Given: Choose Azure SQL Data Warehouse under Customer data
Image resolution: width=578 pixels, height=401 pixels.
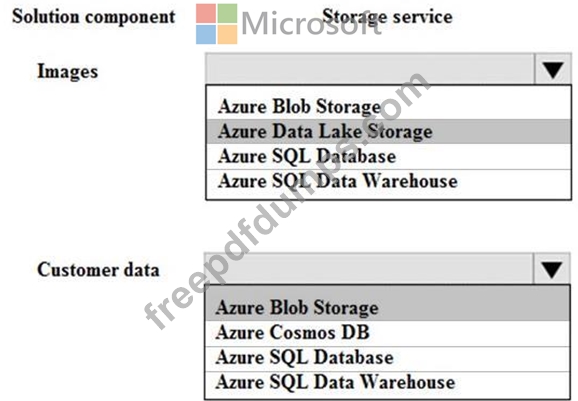Looking at the screenshot, I should click(x=387, y=382).
